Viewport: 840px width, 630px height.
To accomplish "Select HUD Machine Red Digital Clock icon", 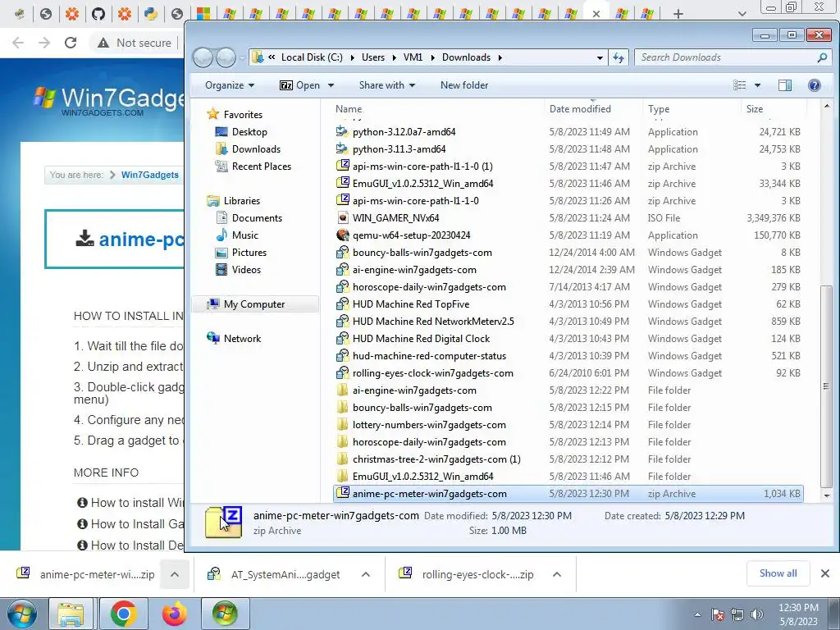I will pyautogui.click(x=342, y=339).
